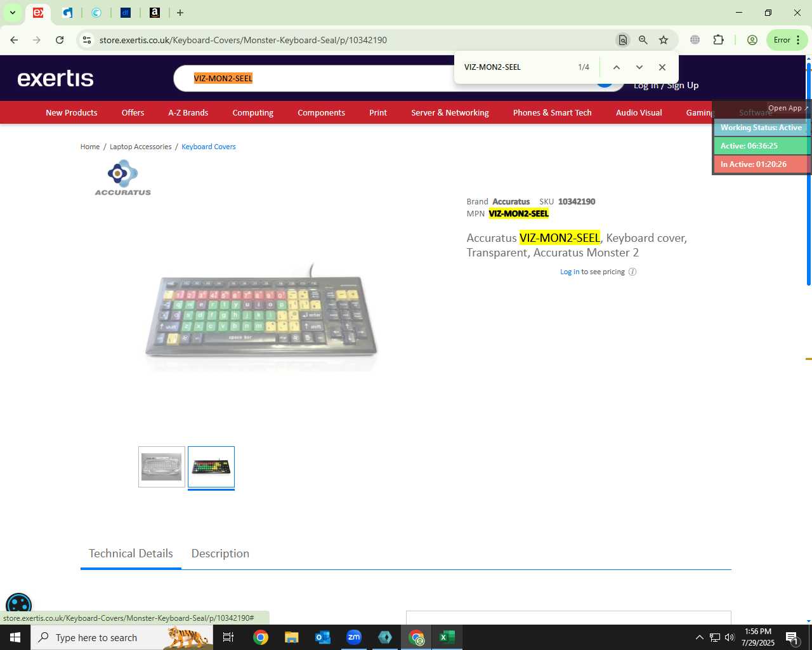
Task: Click Open App in the tracker widget
Action: (x=788, y=108)
